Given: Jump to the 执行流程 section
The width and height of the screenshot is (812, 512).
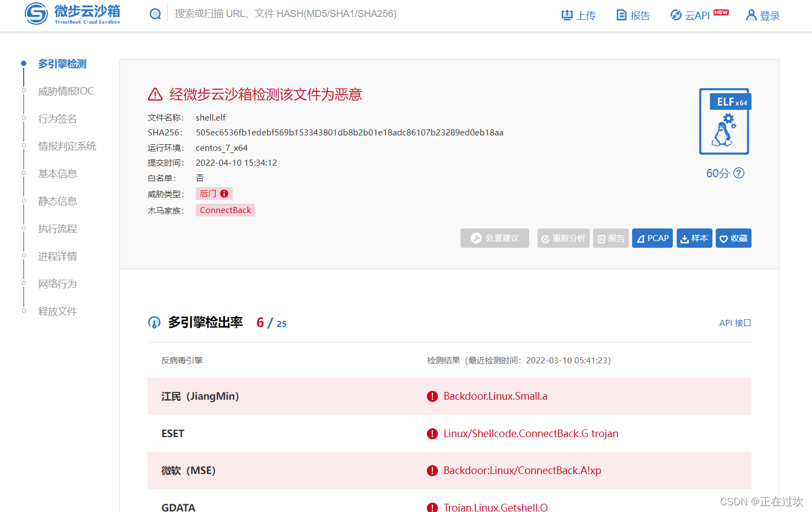Looking at the screenshot, I should 57,229.
